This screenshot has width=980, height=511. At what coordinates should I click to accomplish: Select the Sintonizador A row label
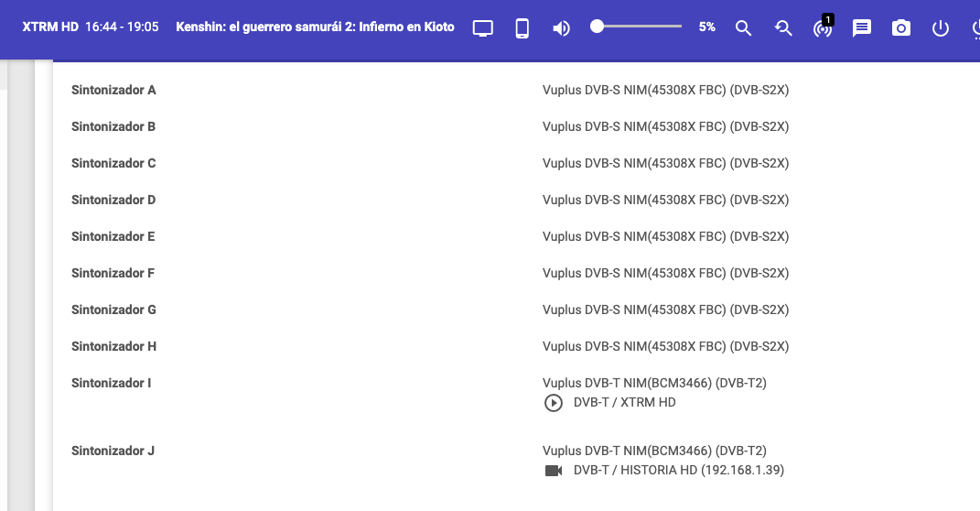113,90
